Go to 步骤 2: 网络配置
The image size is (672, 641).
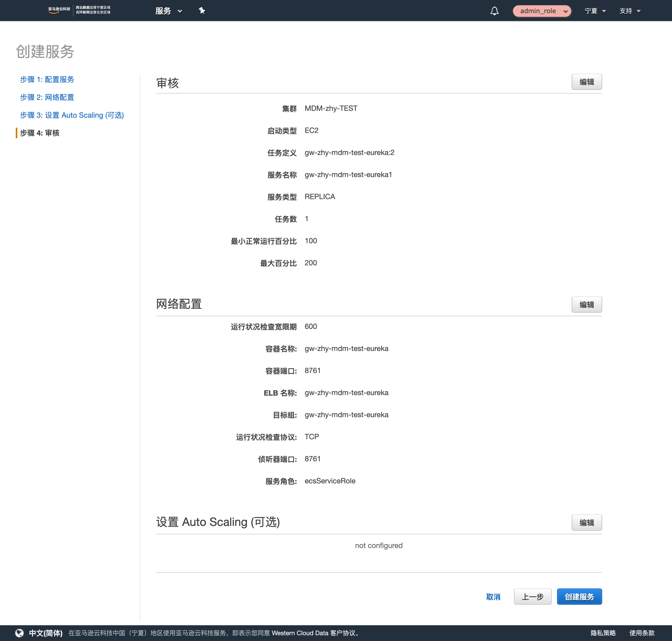click(x=47, y=97)
